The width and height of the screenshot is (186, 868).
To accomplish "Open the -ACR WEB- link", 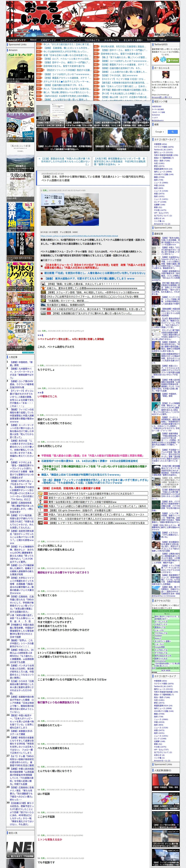I will pos(166,671).
